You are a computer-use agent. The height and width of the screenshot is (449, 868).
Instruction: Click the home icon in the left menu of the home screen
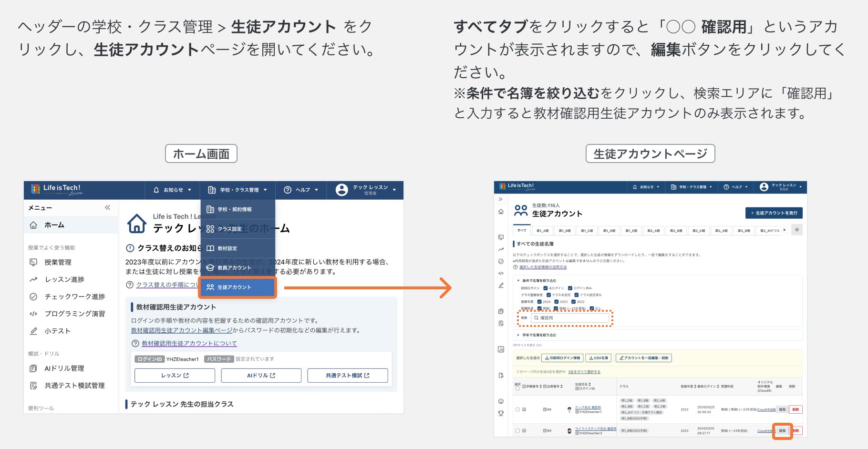pos(33,225)
